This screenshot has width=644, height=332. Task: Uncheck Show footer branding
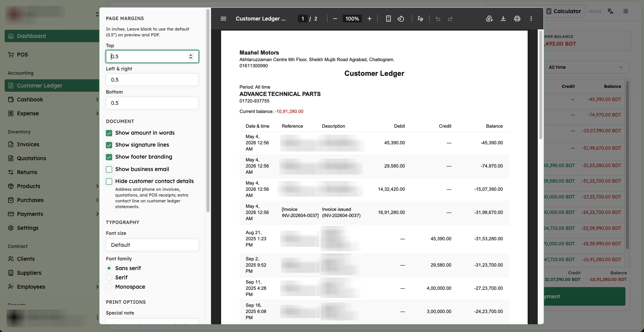tap(109, 157)
